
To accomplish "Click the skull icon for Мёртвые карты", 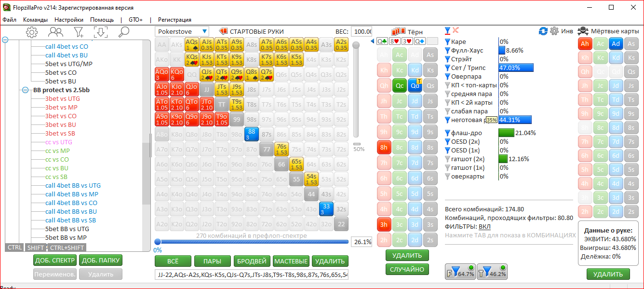I will coord(582,31).
